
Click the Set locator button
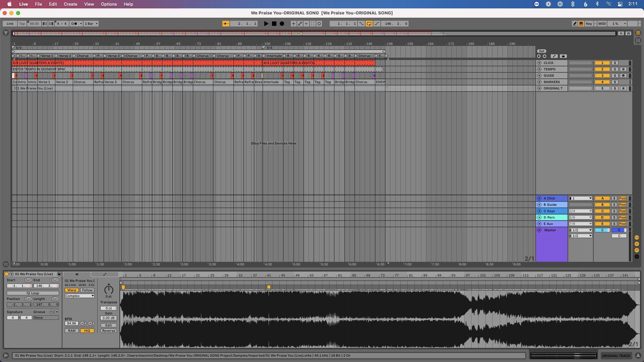click(541, 51)
